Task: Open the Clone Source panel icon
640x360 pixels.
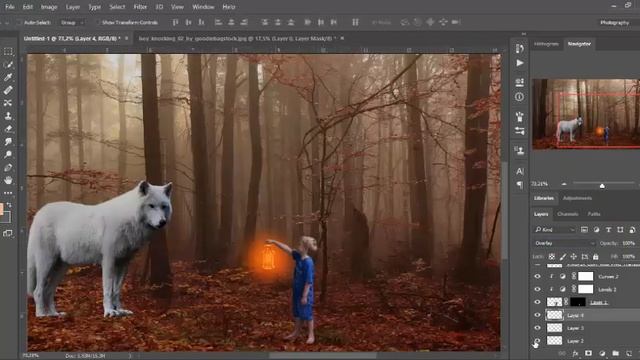Action: (520, 151)
